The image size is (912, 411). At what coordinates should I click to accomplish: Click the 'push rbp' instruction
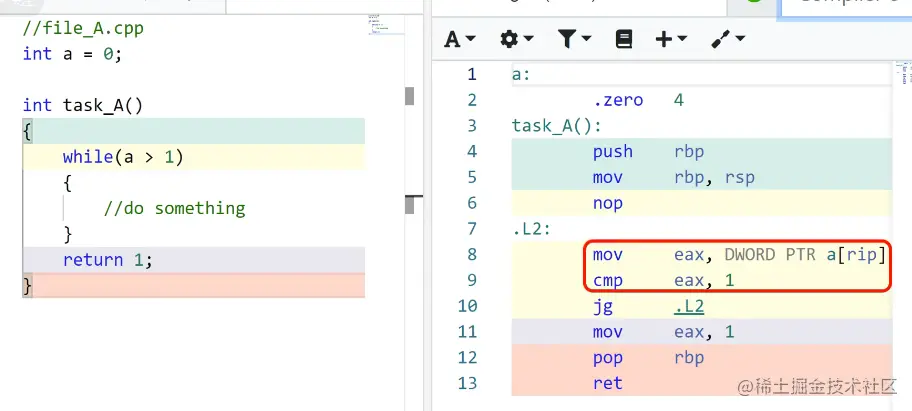[x=649, y=152]
